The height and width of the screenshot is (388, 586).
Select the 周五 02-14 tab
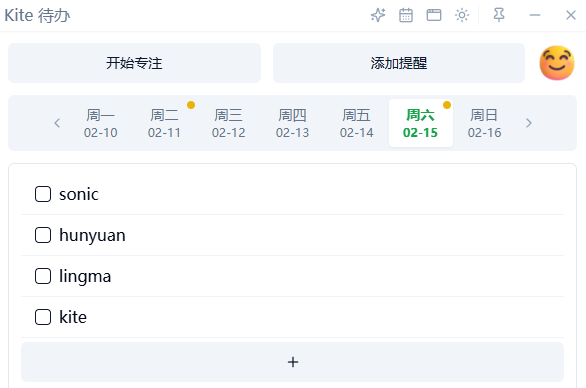coord(357,123)
